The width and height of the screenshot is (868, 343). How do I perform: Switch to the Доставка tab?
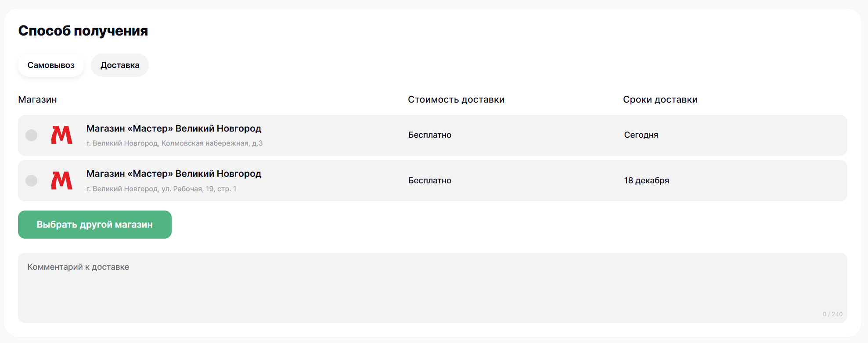click(120, 65)
